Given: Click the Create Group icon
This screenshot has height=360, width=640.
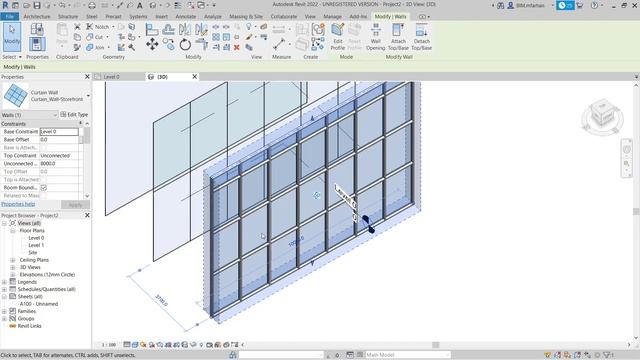Looking at the screenshot, I should point(318,29).
